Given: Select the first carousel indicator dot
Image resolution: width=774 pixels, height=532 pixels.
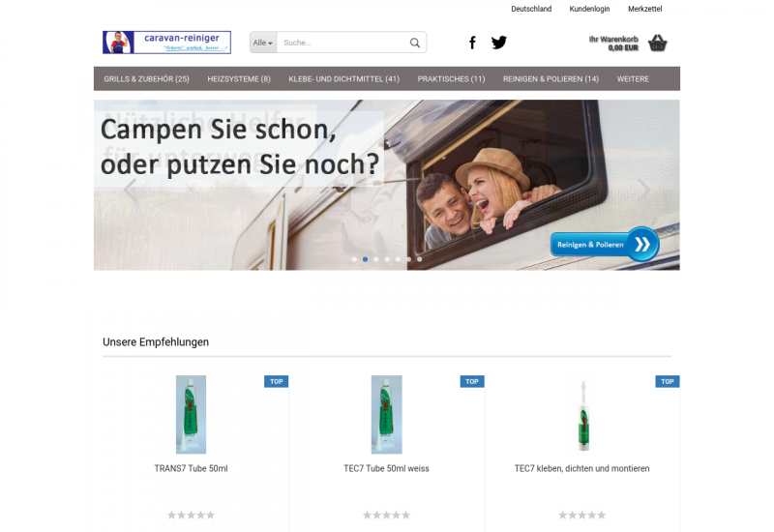Looking at the screenshot, I should click(354, 259).
